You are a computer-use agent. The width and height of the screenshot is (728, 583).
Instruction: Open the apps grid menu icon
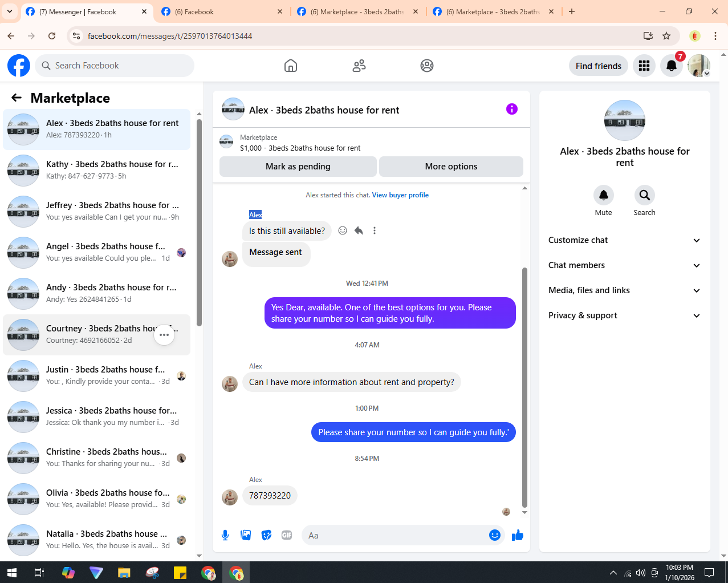pyautogui.click(x=644, y=66)
